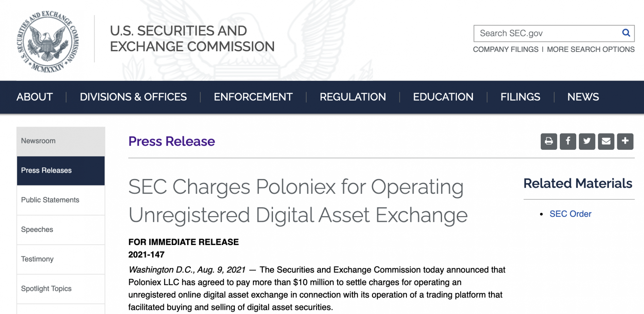Click the Search SEC.gov input field
This screenshot has height=314, width=644.
547,33
